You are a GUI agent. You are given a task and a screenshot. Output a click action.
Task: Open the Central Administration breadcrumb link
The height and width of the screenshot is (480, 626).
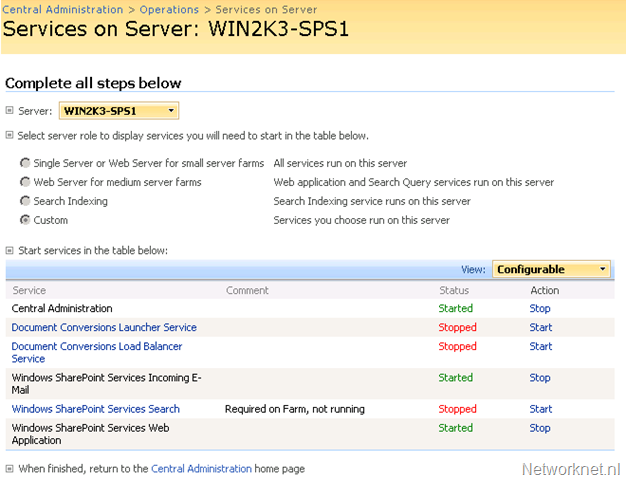63,9
